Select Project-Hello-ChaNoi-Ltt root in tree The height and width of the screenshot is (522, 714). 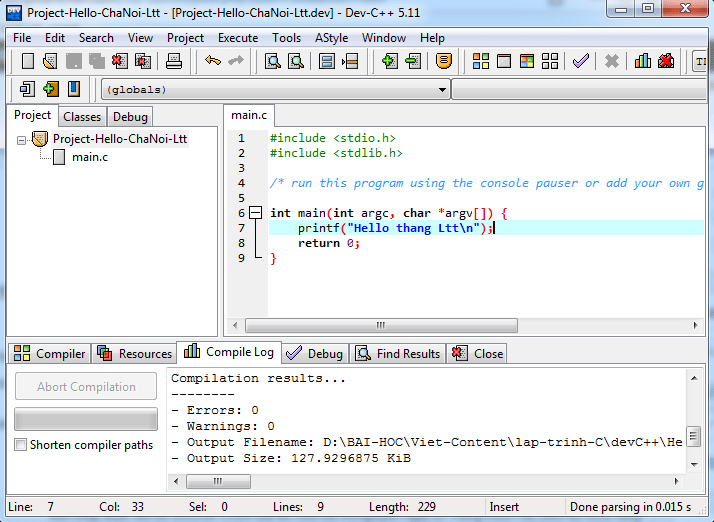(x=120, y=139)
